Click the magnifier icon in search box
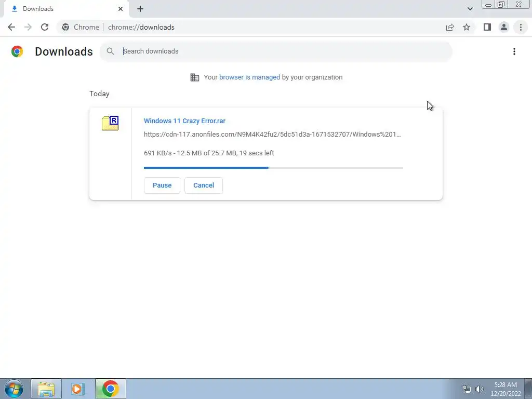The height and width of the screenshot is (399, 532). point(110,51)
